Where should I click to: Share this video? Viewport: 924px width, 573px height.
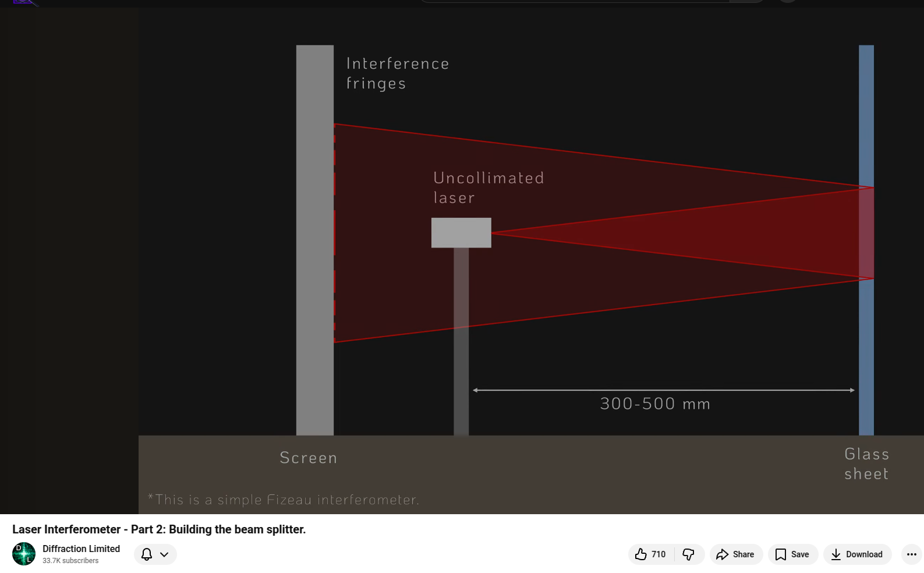[x=735, y=554]
